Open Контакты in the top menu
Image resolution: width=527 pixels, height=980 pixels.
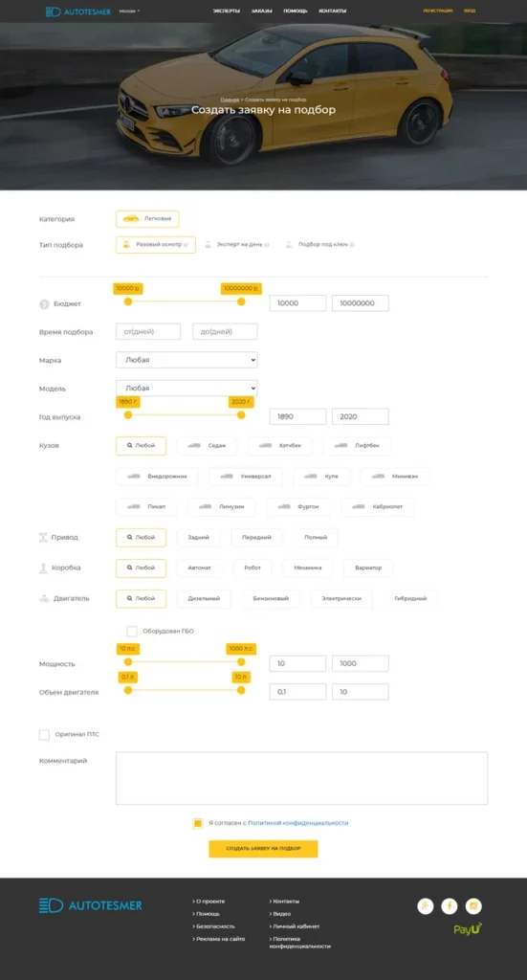point(332,11)
